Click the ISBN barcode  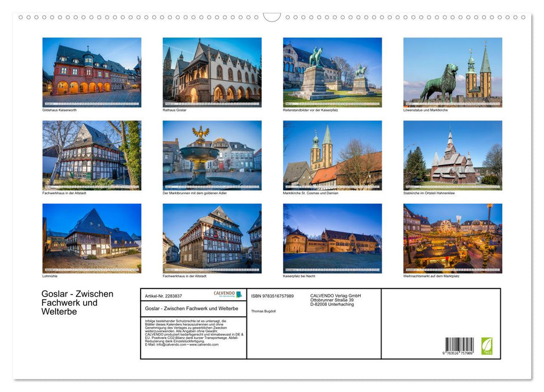[x=459, y=346]
